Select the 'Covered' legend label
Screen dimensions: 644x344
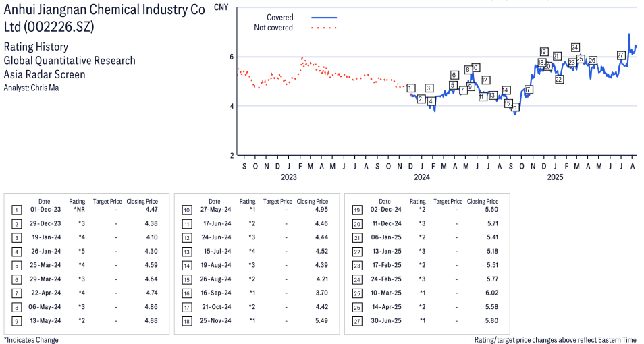pos(280,18)
